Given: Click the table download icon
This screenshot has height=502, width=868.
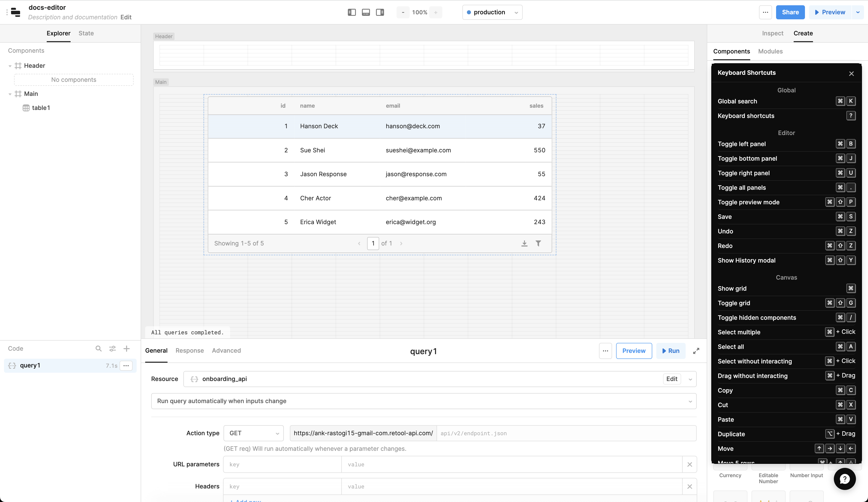Looking at the screenshot, I should pyautogui.click(x=524, y=243).
